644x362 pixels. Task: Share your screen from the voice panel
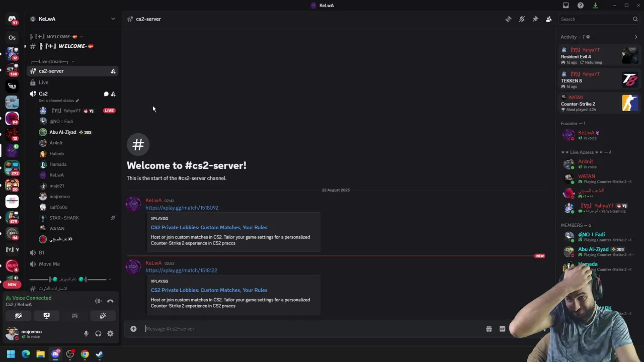[x=46, y=316]
